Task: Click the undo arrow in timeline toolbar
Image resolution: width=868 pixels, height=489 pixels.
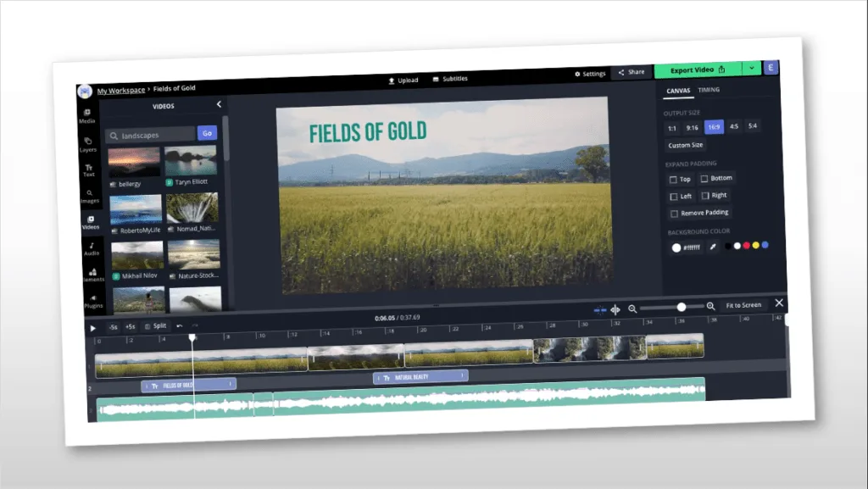Action: click(179, 326)
